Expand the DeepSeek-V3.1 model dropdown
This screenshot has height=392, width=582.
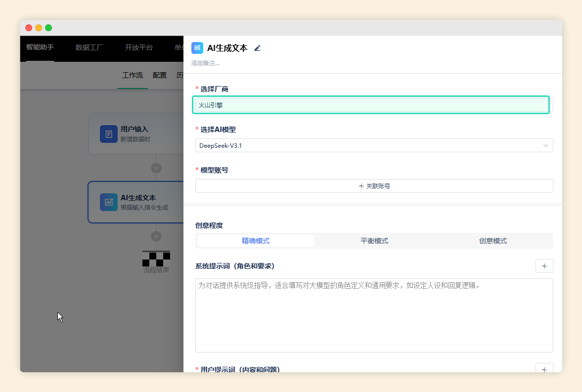(x=374, y=145)
